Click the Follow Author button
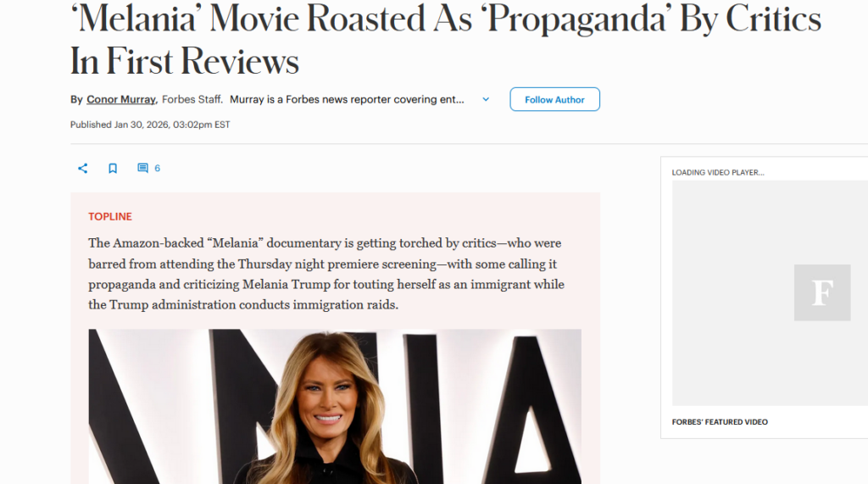 [x=554, y=100]
